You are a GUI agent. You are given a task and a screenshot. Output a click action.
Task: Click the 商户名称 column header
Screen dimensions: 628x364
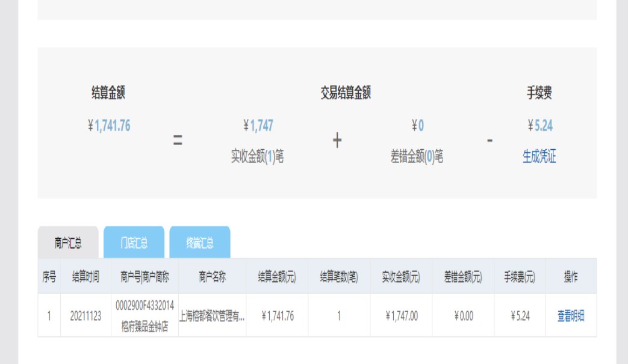tap(212, 277)
